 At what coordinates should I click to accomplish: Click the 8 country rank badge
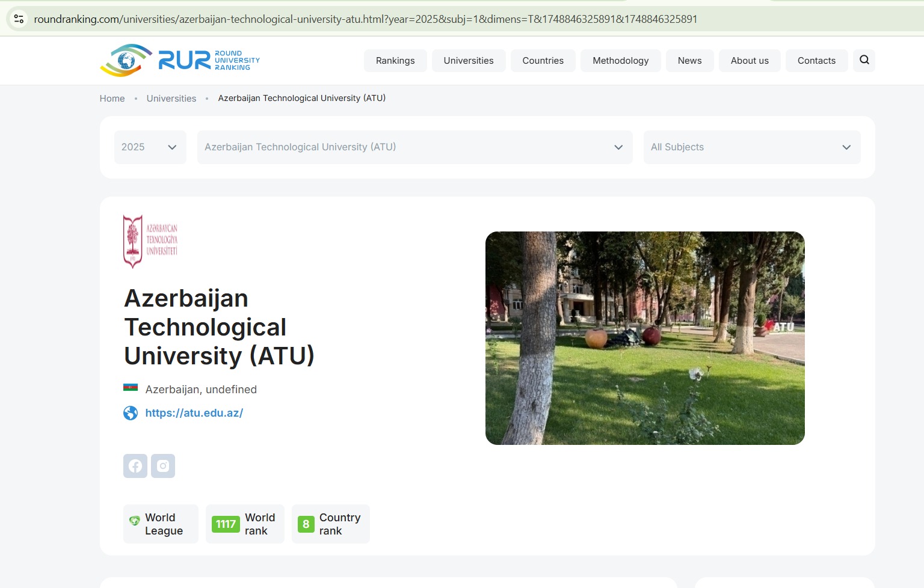tap(306, 524)
